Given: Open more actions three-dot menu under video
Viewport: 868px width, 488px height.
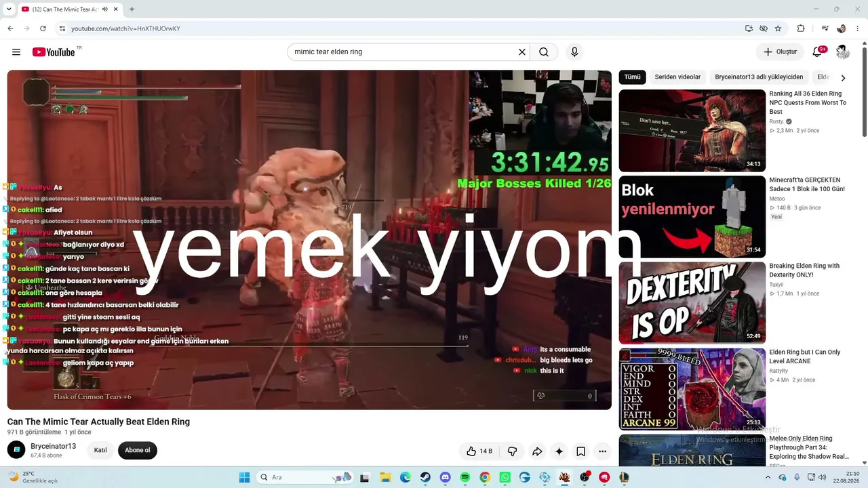Looking at the screenshot, I should [x=602, y=451].
